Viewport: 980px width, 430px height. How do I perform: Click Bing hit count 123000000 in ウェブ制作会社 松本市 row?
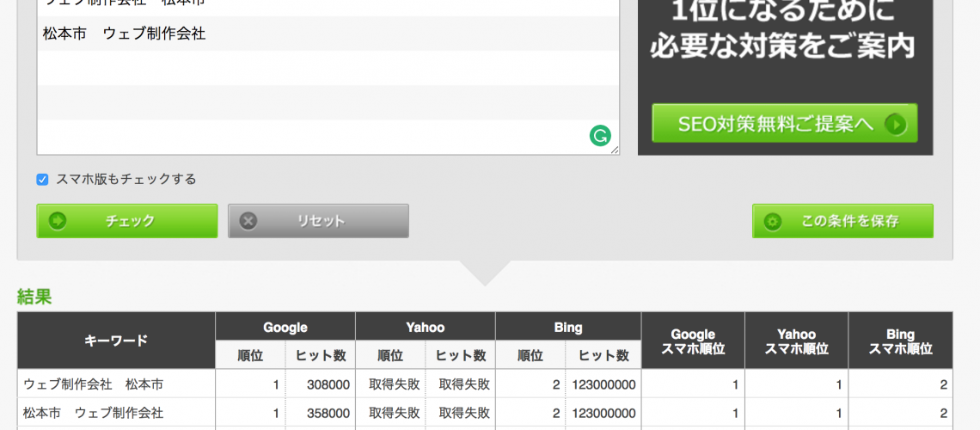[x=603, y=385]
